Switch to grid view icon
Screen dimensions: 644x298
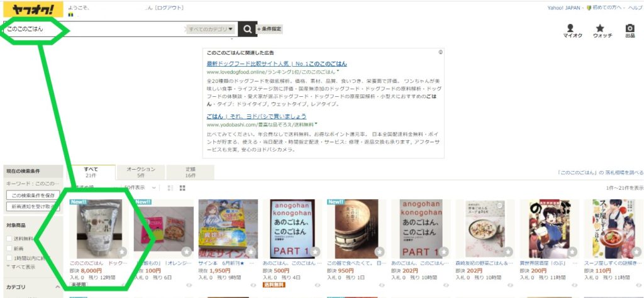click(x=182, y=188)
